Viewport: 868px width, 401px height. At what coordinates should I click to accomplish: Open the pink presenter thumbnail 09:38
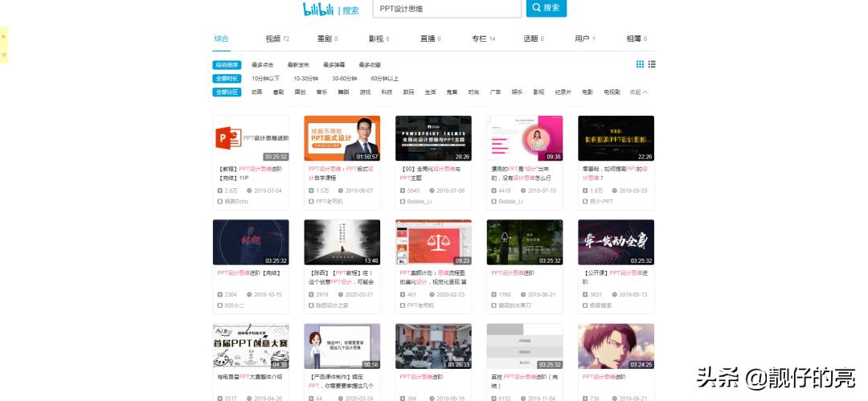coord(525,138)
